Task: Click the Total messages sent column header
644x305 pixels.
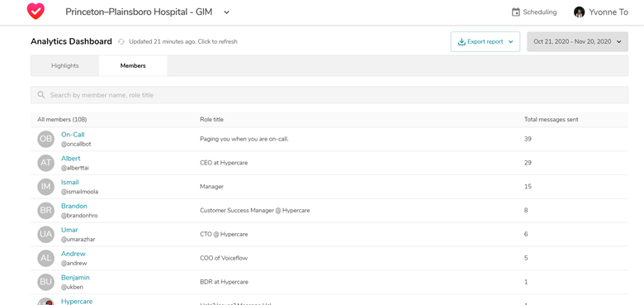Action: 552,120
